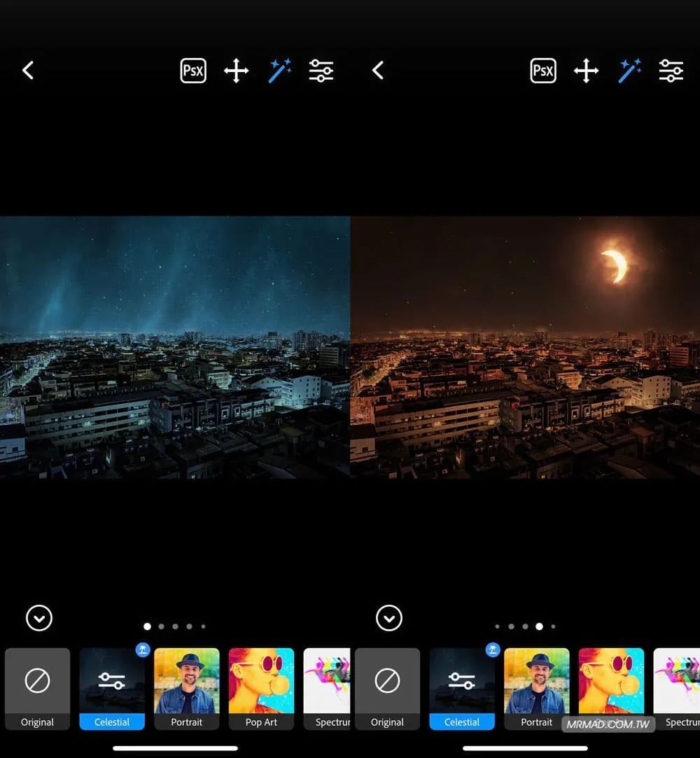The height and width of the screenshot is (758, 700).
Task: Tap the blue starry night photo preview
Action: 175,347
